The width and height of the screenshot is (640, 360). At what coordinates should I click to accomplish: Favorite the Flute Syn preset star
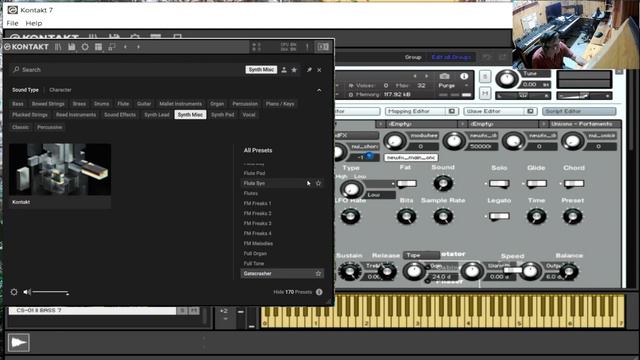click(318, 183)
